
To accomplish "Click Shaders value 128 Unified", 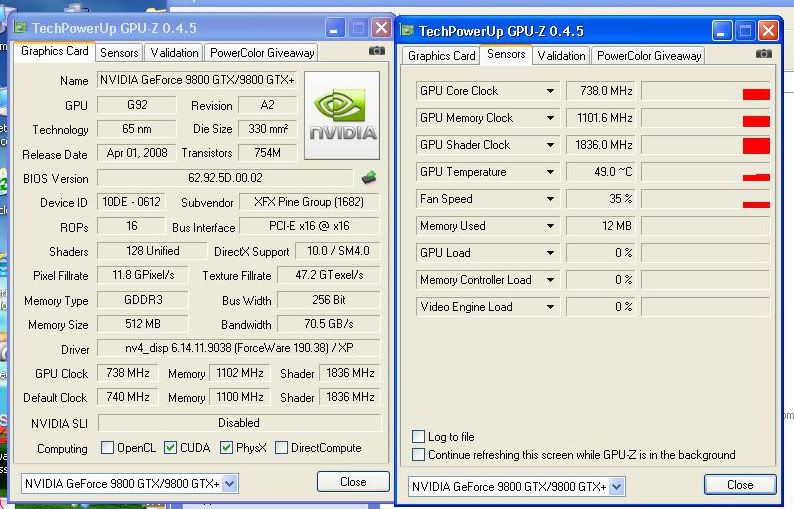I will point(152,251).
